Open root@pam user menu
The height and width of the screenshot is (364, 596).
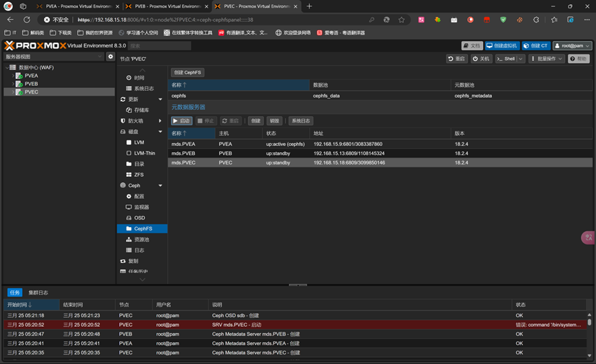[573, 45]
